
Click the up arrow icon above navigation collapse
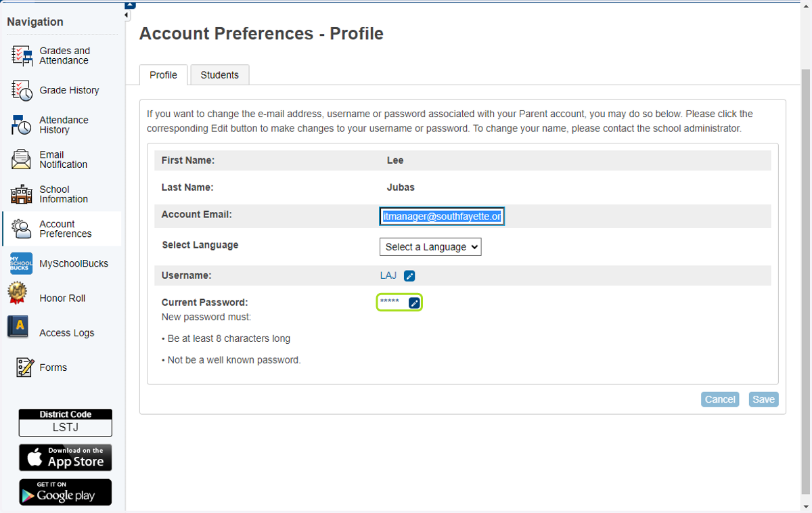(x=130, y=4)
